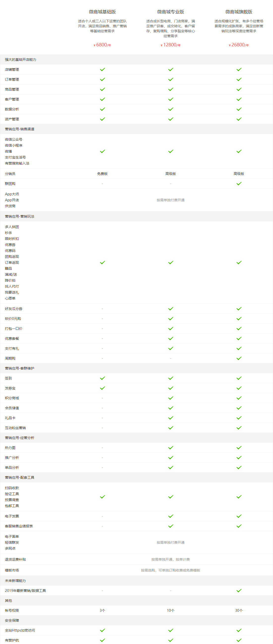The height and width of the screenshot is (644, 273).
Task: Click the 微商城专业版 plan title
Action: 171,12
